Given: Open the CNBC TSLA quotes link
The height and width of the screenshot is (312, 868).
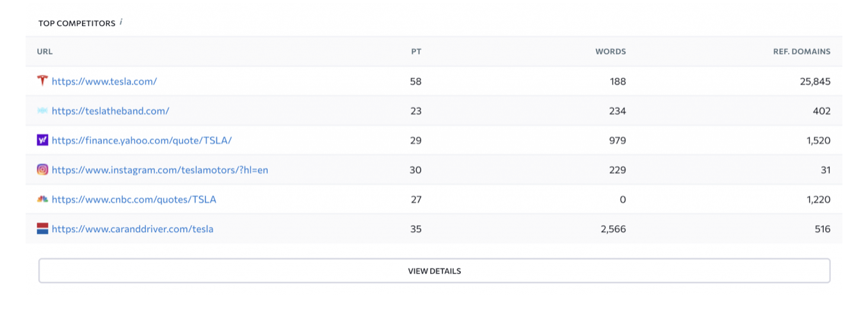Looking at the screenshot, I should (x=134, y=199).
